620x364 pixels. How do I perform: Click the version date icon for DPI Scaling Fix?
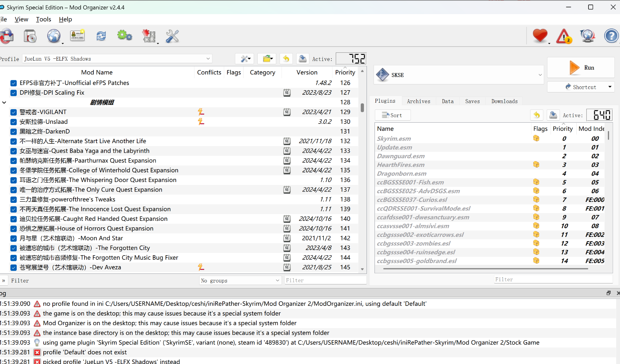(x=287, y=92)
